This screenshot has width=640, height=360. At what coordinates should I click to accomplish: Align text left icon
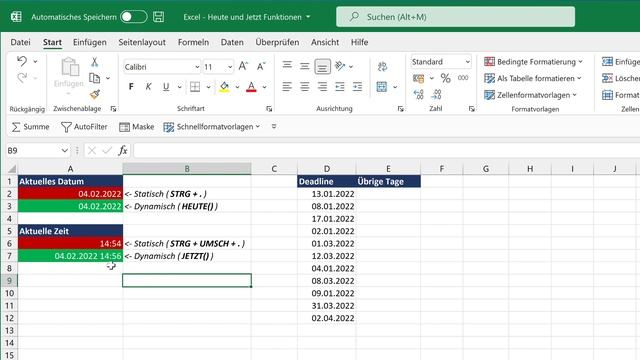click(x=287, y=87)
